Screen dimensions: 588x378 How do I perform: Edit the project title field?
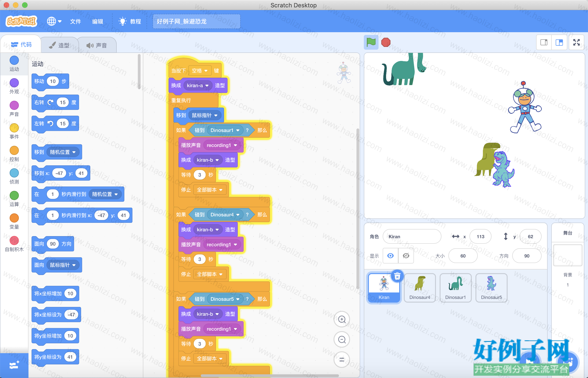pos(196,21)
